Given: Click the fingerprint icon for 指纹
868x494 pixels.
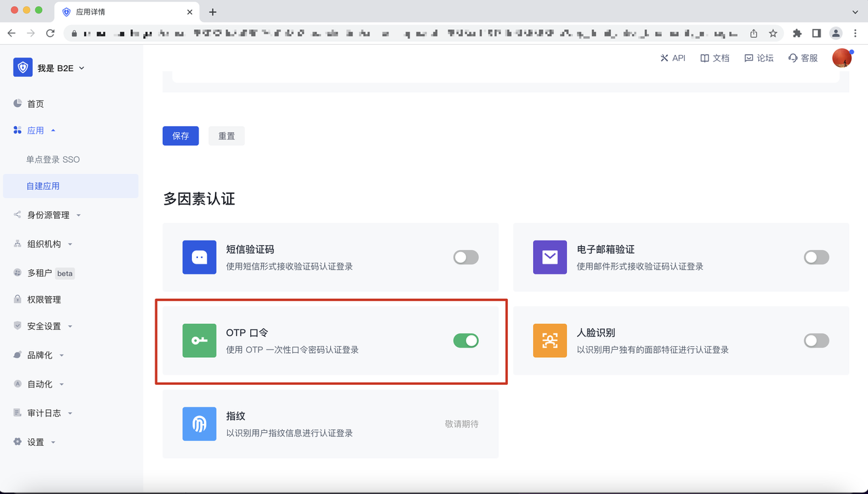Looking at the screenshot, I should pos(199,424).
